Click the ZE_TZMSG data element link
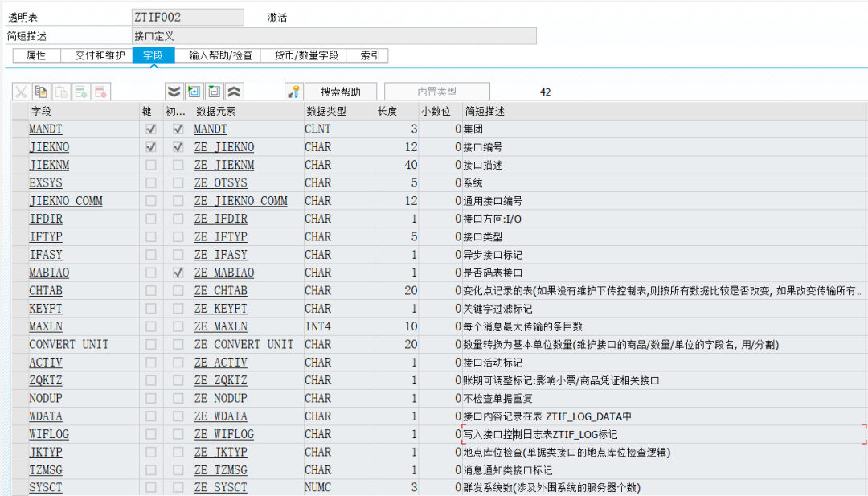 coord(220,470)
